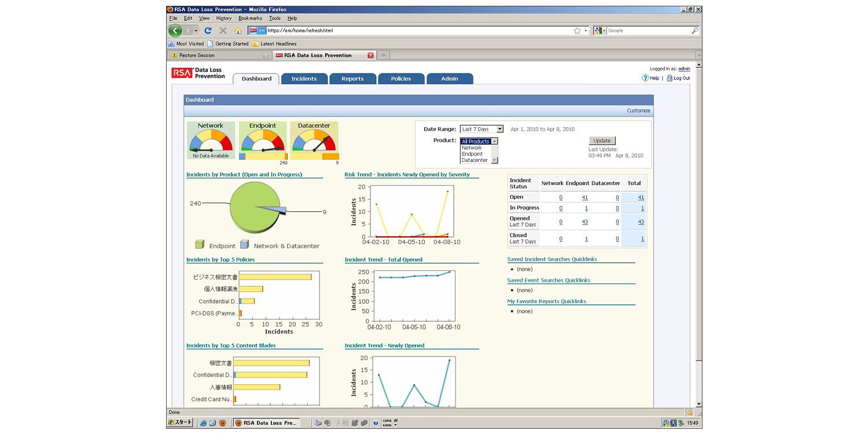Bookmark this page with the star icon
Image resolution: width=868 pixels, height=434 pixels.
(577, 31)
